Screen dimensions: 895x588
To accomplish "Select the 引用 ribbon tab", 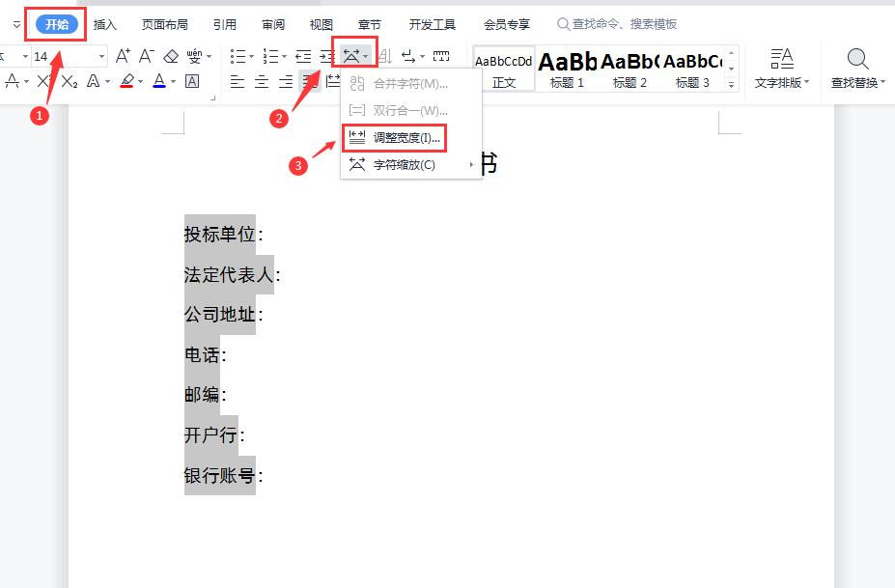I will pyautogui.click(x=224, y=24).
